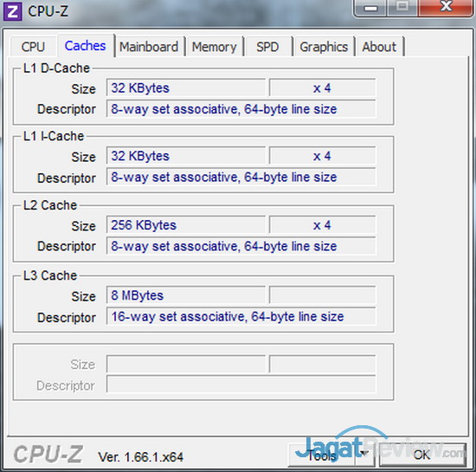Viewport: 476px width, 472px height.
Task: Click the CPU-Z purple logo icon
Action: pos(12,11)
